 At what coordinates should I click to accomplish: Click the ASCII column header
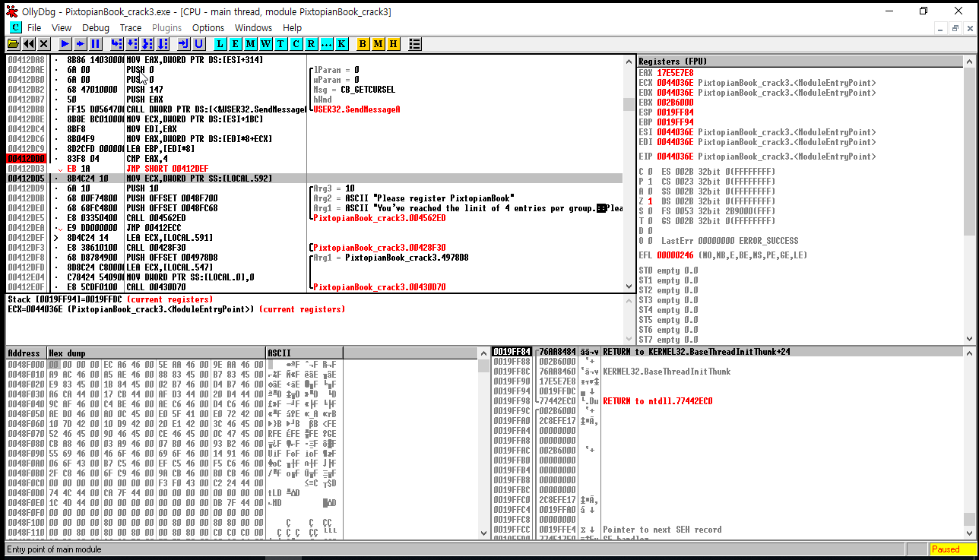(304, 353)
